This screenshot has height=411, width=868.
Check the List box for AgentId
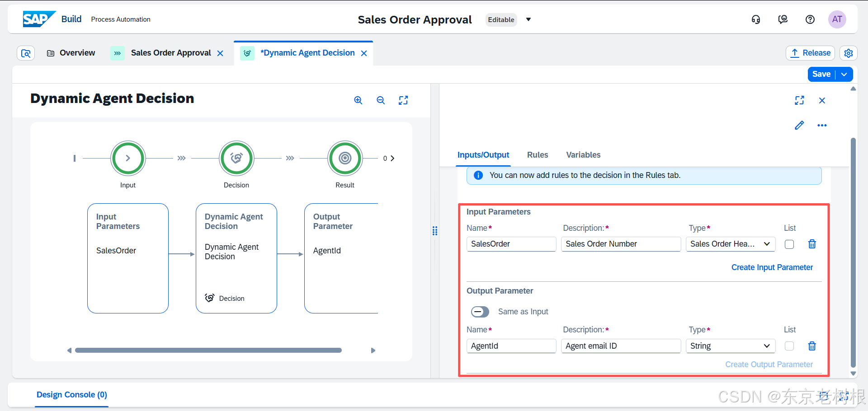(x=789, y=346)
